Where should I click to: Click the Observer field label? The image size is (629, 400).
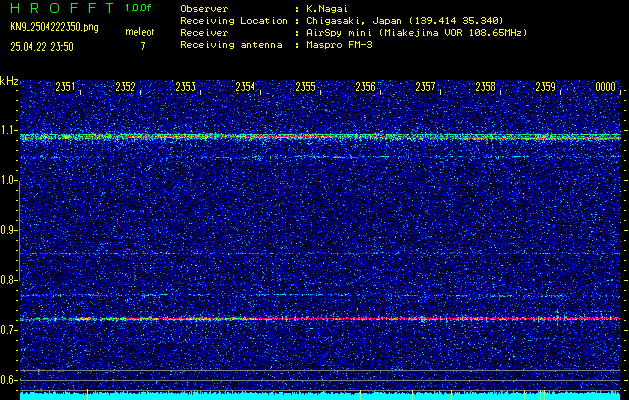pos(204,9)
